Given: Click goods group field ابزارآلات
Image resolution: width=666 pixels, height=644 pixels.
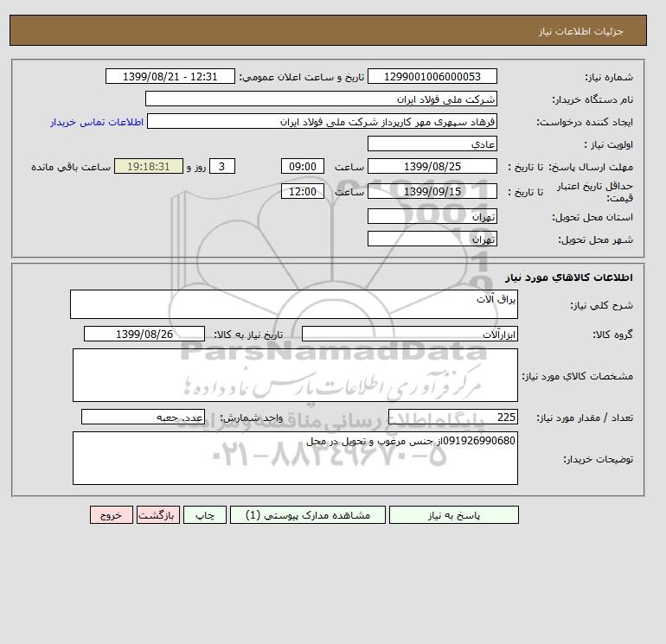Looking at the screenshot, I should 409,334.
